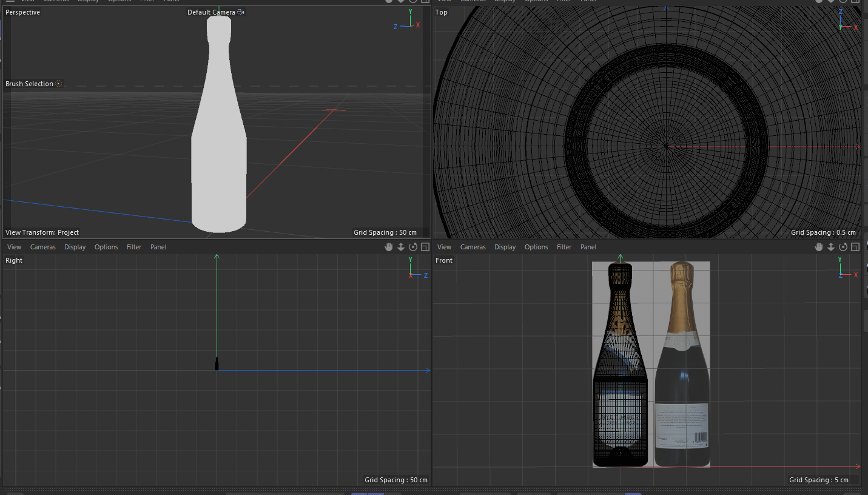This screenshot has height=495, width=868.
Task: Toggle maximize view icon in Front view
Action: 855,247
